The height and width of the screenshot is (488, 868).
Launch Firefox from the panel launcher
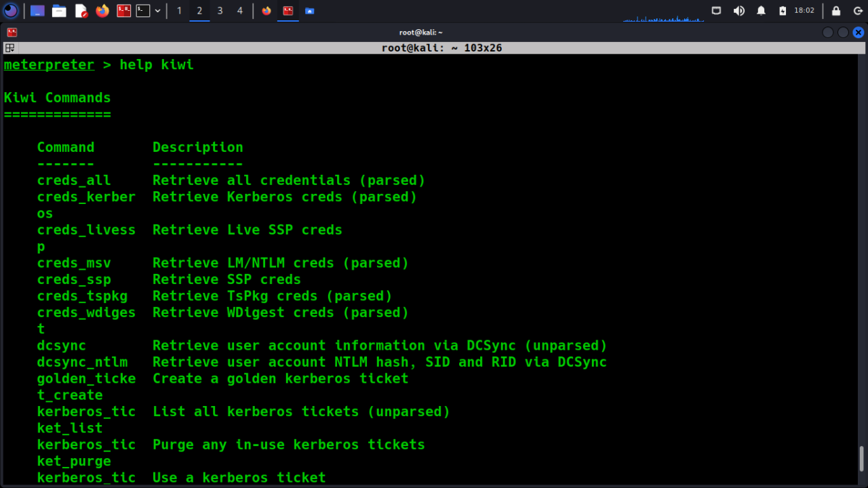click(102, 11)
